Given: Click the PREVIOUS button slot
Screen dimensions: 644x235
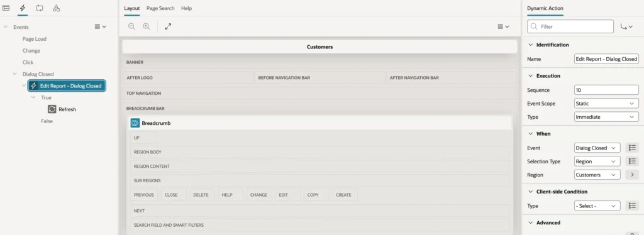Looking at the screenshot, I should pyautogui.click(x=144, y=195).
